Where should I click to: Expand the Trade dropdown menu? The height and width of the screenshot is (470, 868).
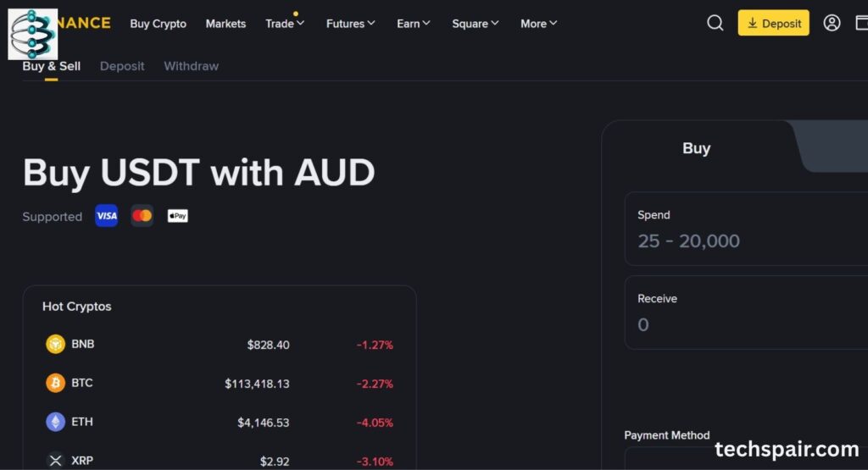pos(285,24)
